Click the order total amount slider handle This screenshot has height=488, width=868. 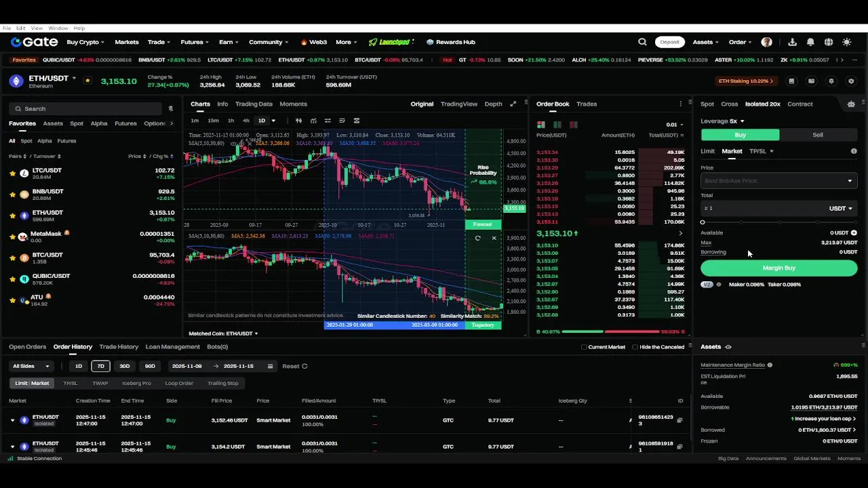click(x=703, y=222)
